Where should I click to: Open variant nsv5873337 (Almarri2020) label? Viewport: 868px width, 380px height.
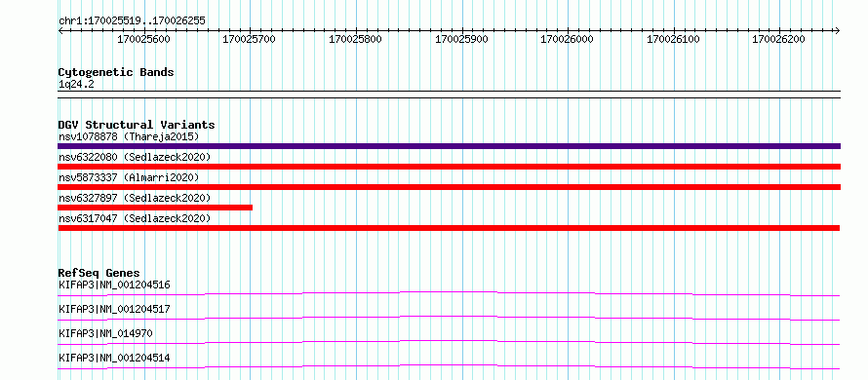tap(129, 177)
